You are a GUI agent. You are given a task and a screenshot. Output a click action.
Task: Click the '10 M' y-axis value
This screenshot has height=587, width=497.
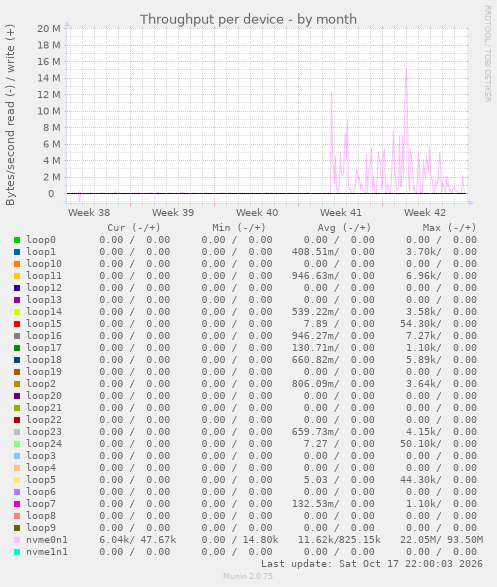49,111
